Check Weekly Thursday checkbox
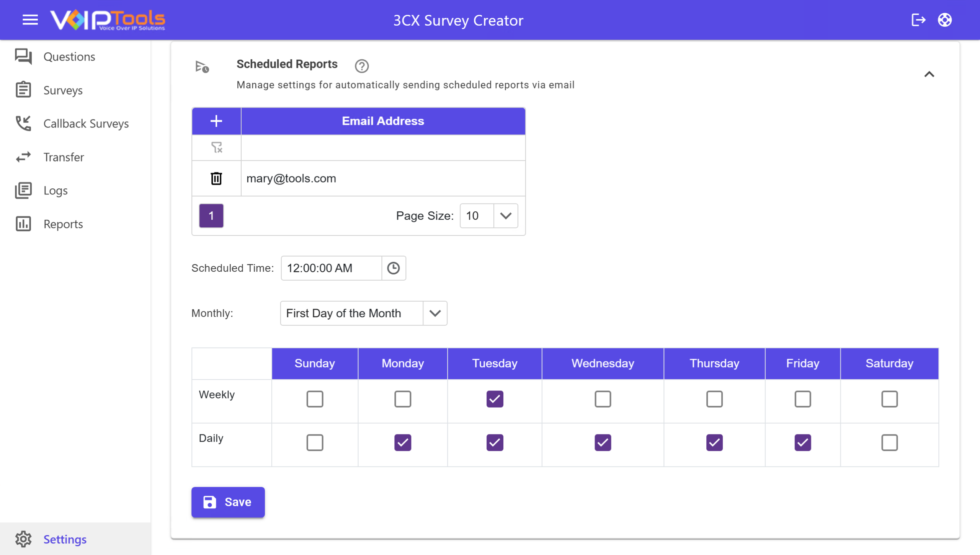Image resolution: width=980 pixels, height=555 pixels. pos(714,399)
